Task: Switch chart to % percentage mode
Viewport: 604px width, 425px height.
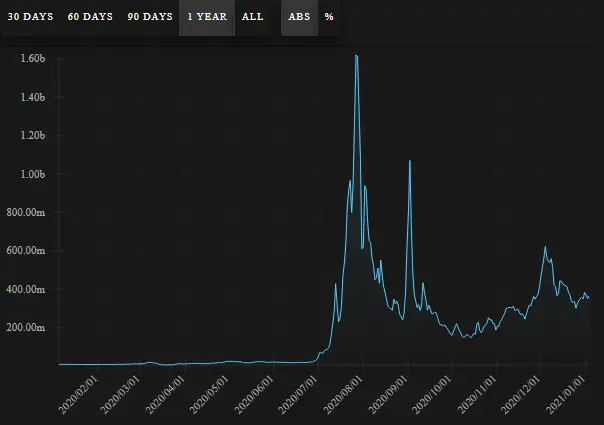Action: [329, 17]
